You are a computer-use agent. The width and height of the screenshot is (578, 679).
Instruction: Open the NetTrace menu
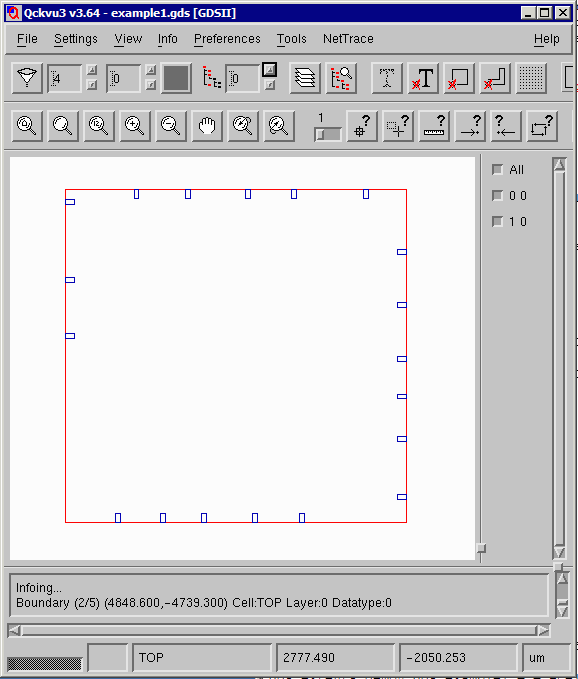[348, 39]
